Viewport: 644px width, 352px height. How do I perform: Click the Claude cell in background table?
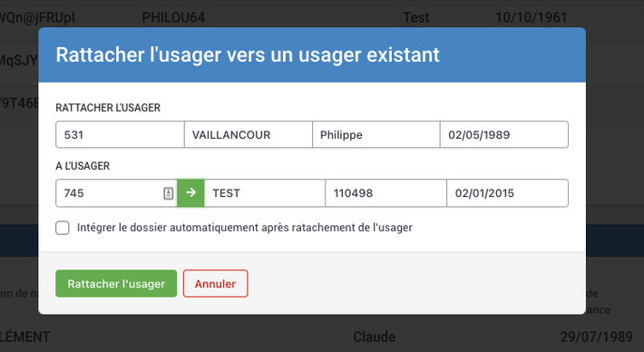point(375,337)
